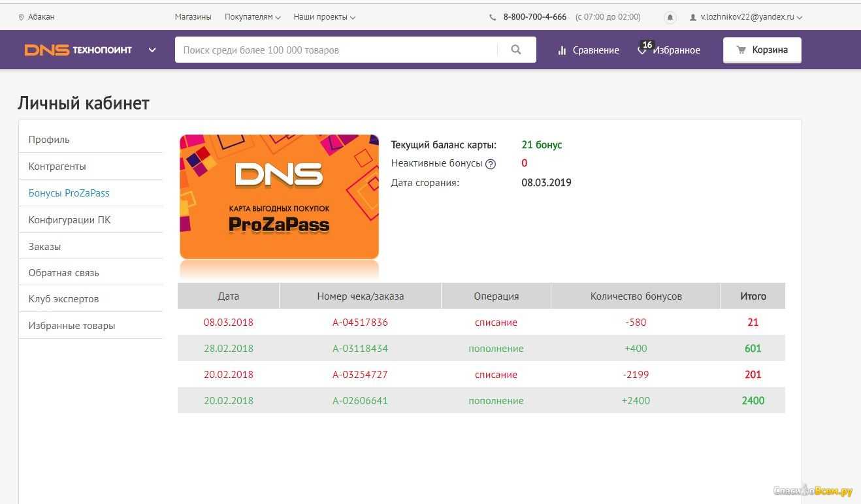Expand the Наши проекты dropdown menu
861x504 pixels.
point(325,17)
